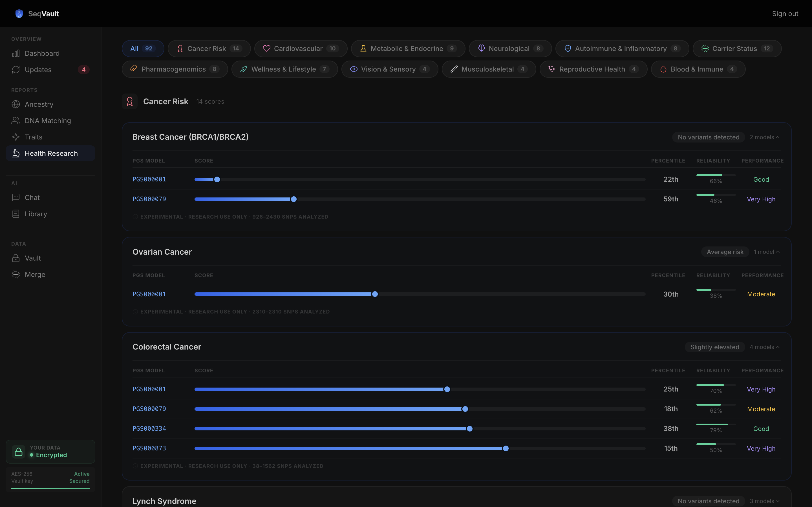This screenshot has height=507, width=812.
Task: Click the Updates refresh icon
Action: (x=16, y=70)
